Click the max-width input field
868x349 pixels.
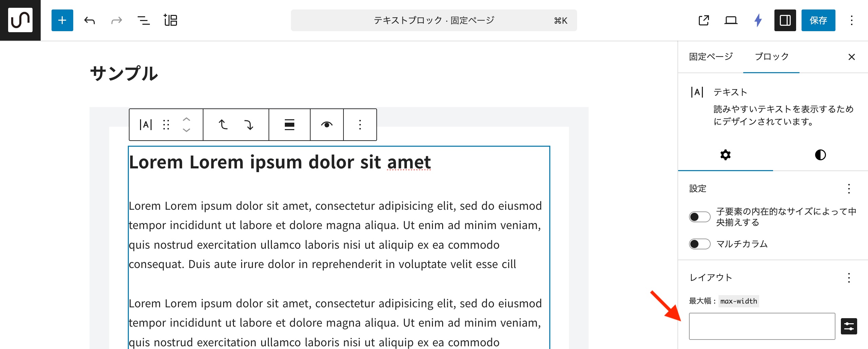(x=762, y=326)
